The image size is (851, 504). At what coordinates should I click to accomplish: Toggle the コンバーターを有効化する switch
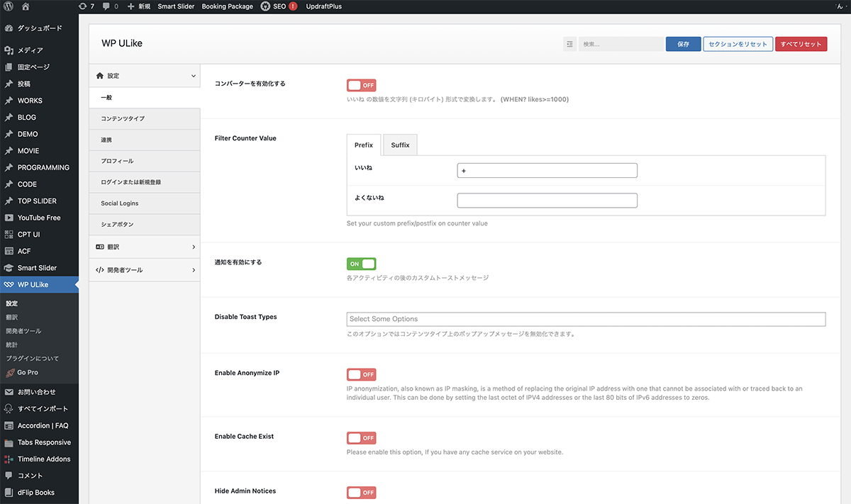[361, 85]
